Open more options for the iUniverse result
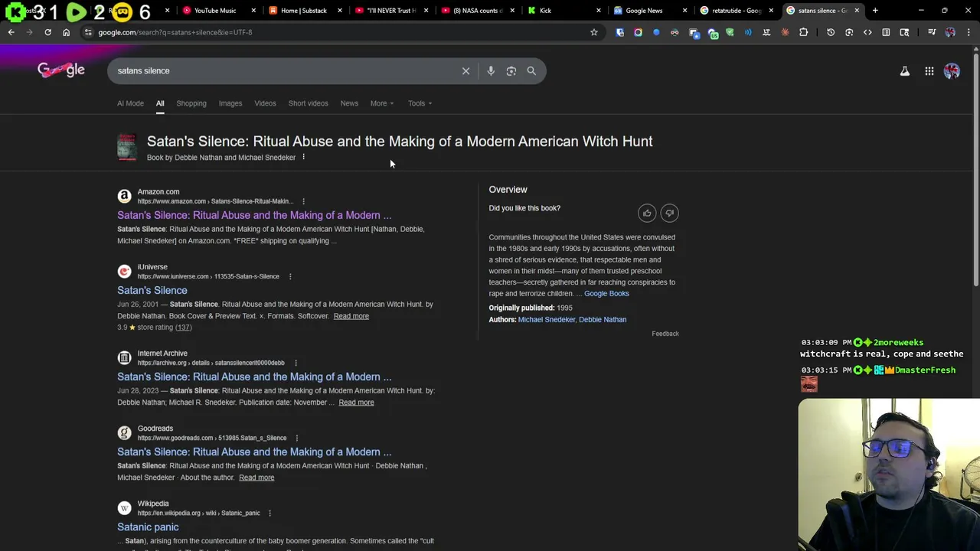The width and height of the screenshot is (980, 551). [290, 276]
